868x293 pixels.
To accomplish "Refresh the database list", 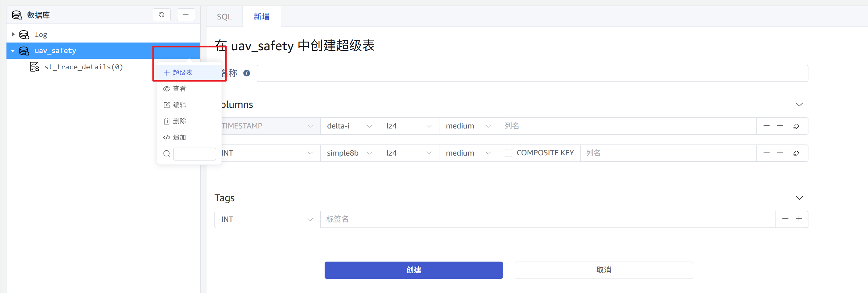I will pyautogui.click(x=162, y=15).
